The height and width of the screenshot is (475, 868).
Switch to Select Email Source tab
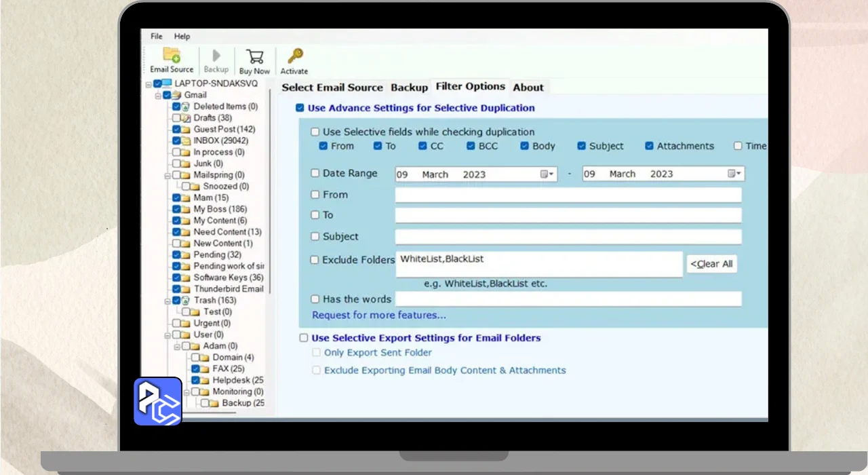pyautogui.click(x=332, y=88)
